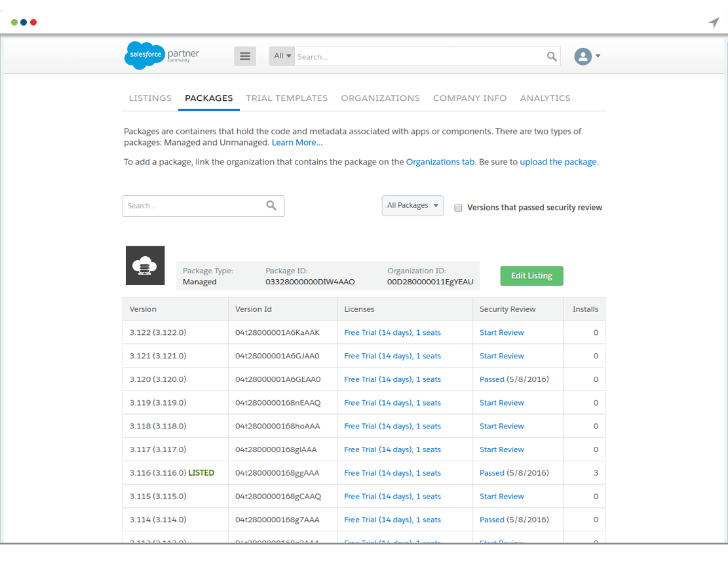The image size is (728, 570).
Task: Start Review for version 3.121
Action: click(502, 356)
